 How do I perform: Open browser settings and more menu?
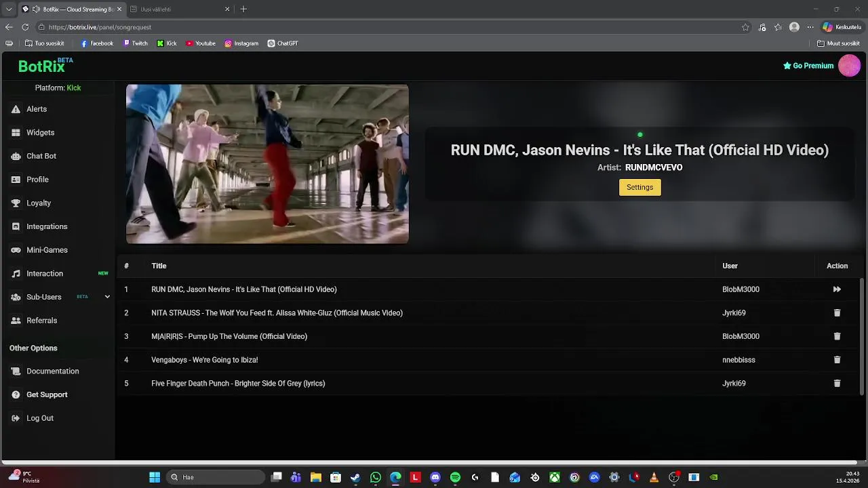click(810, 27)
